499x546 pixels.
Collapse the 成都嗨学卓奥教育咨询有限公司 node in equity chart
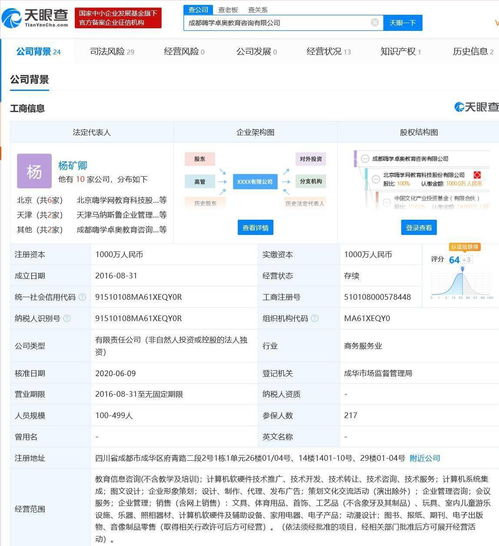point(365,158)
